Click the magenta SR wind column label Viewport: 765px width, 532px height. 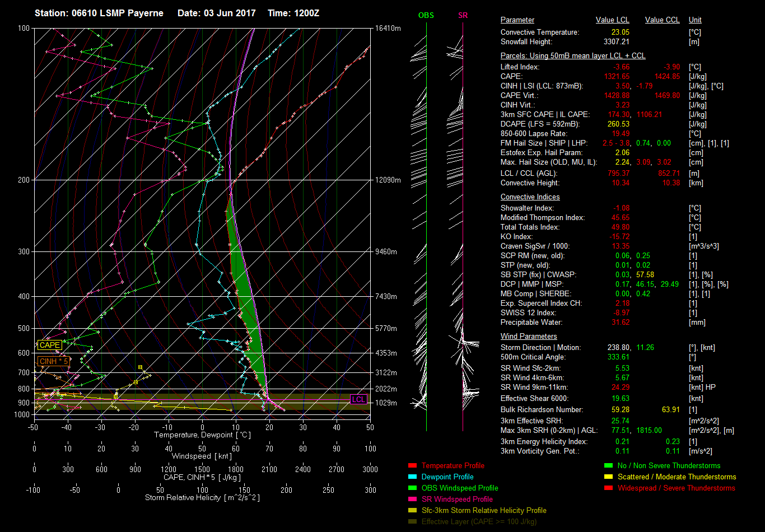tap(463, 16)
